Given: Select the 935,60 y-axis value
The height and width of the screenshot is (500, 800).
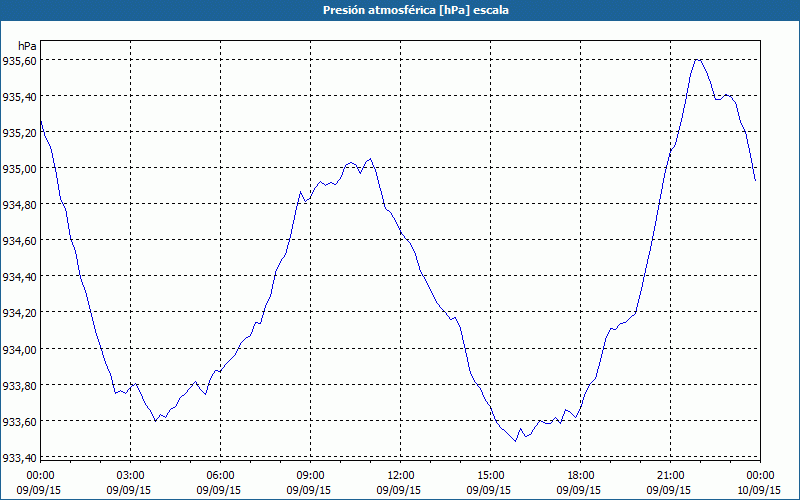Looking at the screenshot, I should click(19, 60).
